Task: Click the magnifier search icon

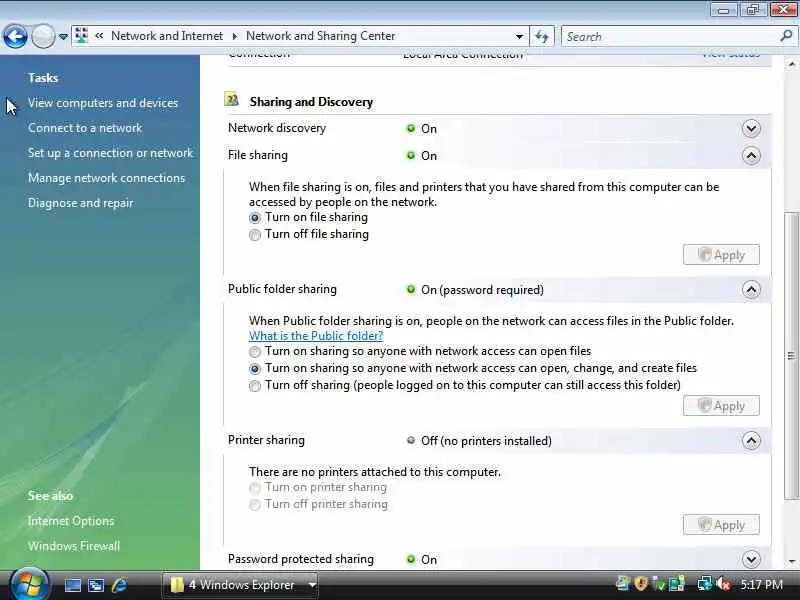Action: 786,36
